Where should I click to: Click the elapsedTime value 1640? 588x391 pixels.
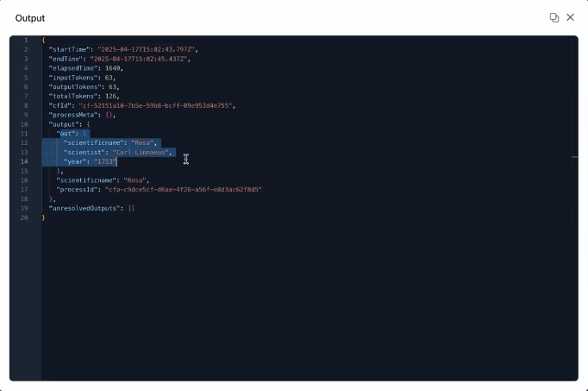coord(112,68)
